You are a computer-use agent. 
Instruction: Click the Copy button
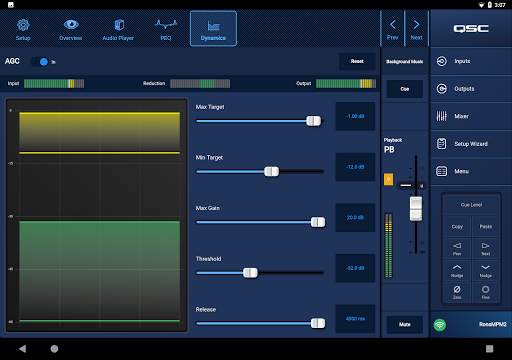(x=457, y=227)
